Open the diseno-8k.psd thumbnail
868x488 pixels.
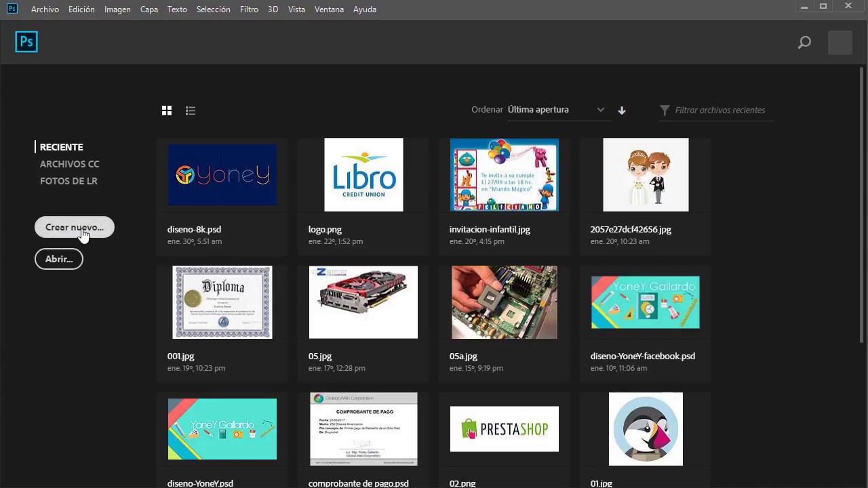[x=222, y=175]
